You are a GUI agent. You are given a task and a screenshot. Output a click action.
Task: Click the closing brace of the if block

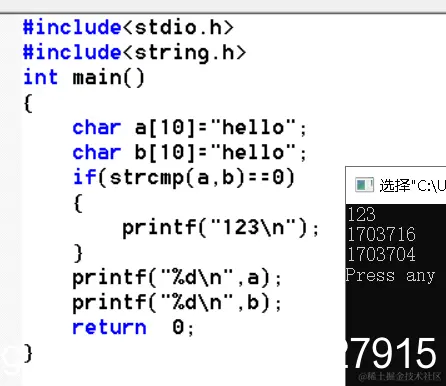(78, 253)
